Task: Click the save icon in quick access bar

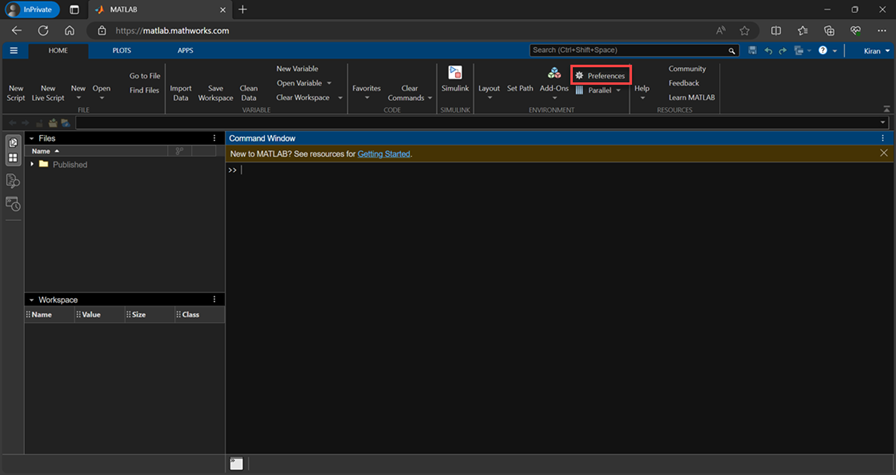Action: (x=753, y=50)
